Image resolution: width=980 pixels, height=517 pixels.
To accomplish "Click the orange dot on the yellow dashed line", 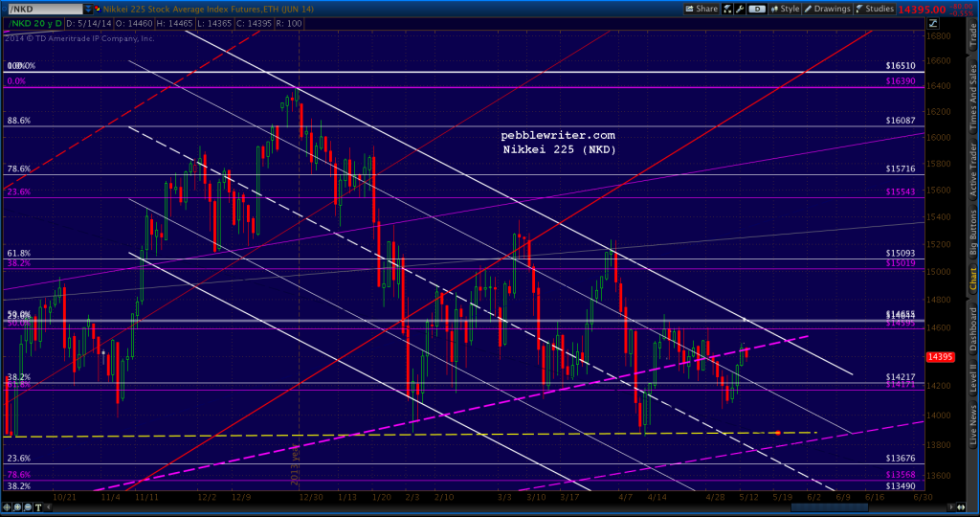I will (x=778, y=433).
